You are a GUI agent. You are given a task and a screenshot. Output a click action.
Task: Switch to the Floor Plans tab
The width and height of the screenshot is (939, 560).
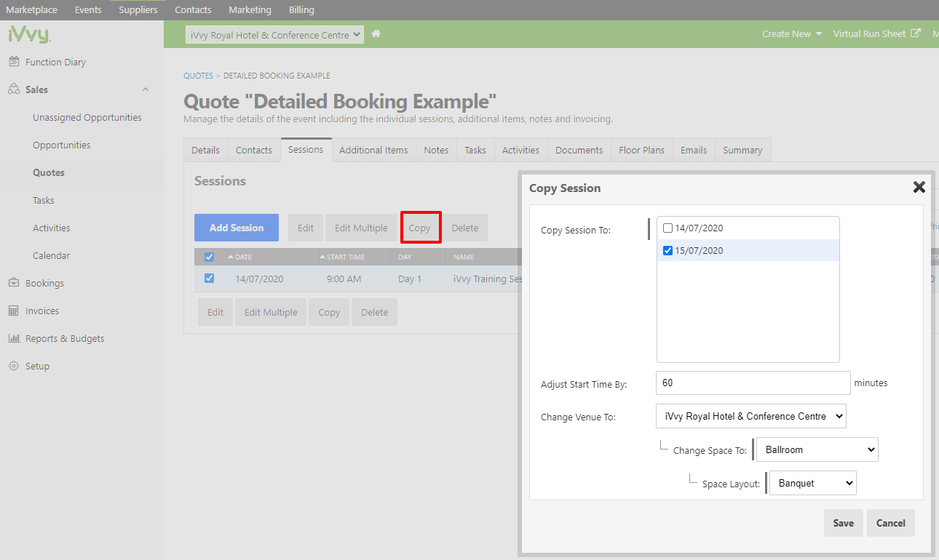pyautogui.click(x=642, y=150)
